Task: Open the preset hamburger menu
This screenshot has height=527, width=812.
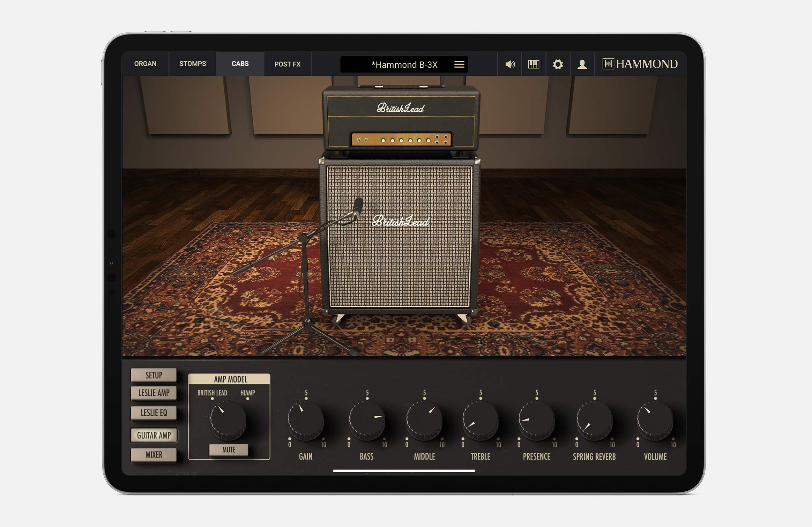Action: point(459,64)
